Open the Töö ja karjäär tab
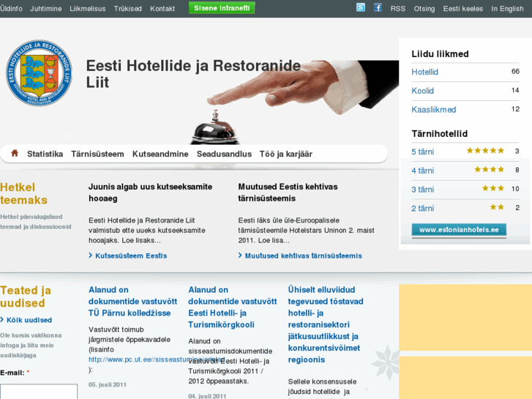This screenshot has height=399, width=532. click(x=285, y=154)
